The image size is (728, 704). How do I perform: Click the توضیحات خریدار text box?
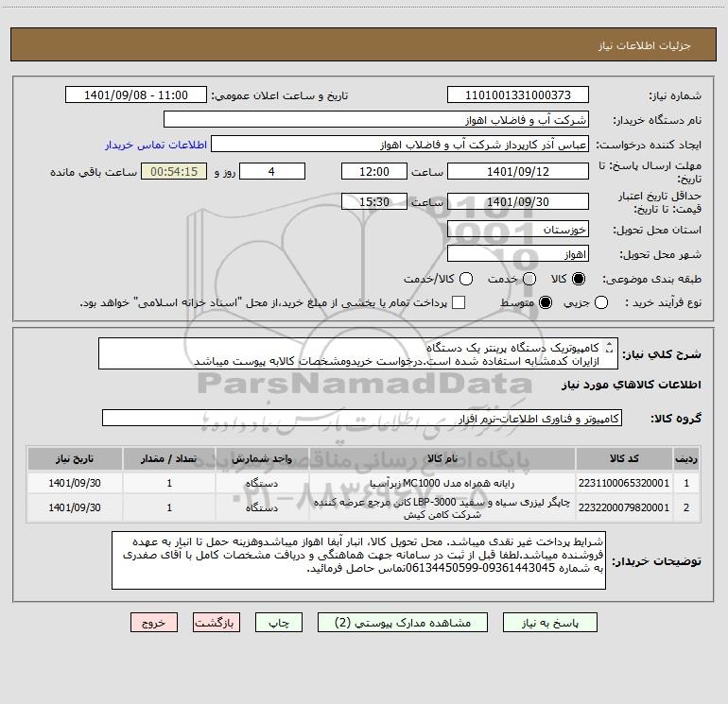(x=358, y=560)
